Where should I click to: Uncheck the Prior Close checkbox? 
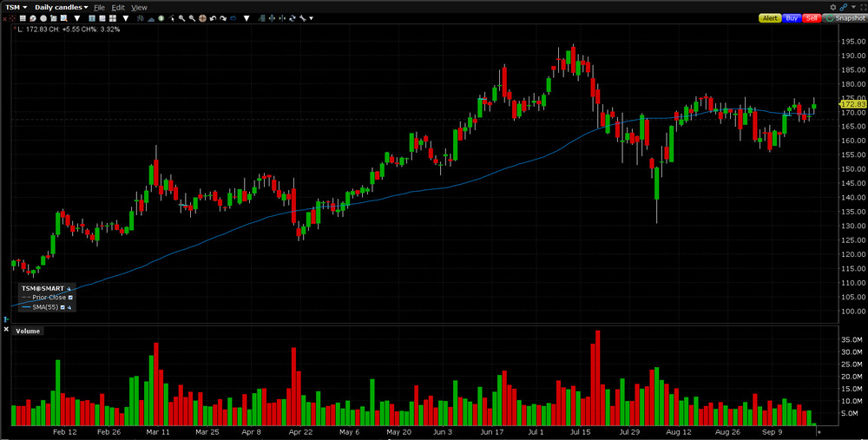point(70,298)
